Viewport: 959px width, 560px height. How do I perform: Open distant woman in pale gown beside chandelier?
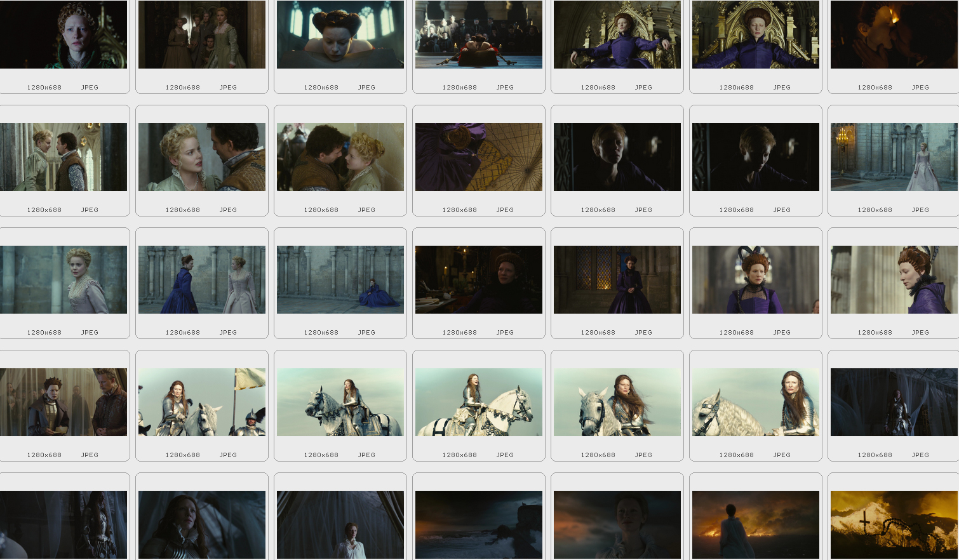pyautogui.click(x=894, y=157)
